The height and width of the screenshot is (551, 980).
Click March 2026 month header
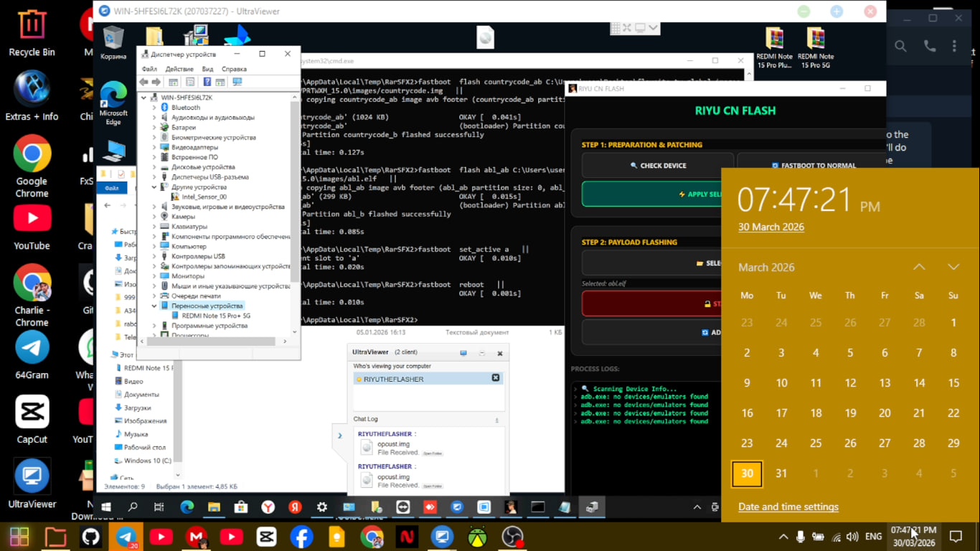[x=766, y=267]
